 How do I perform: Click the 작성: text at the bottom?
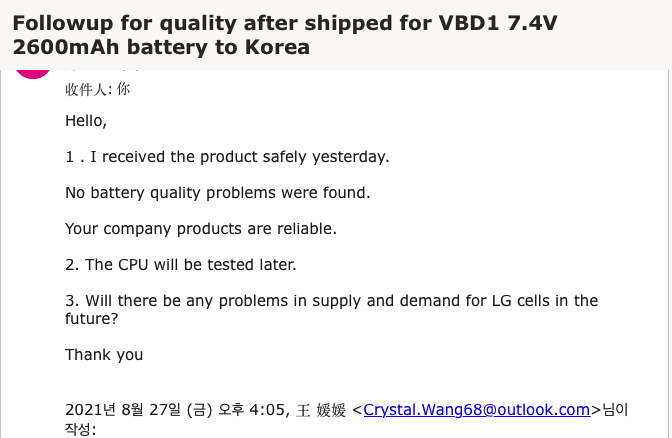[x=81, y=429]
